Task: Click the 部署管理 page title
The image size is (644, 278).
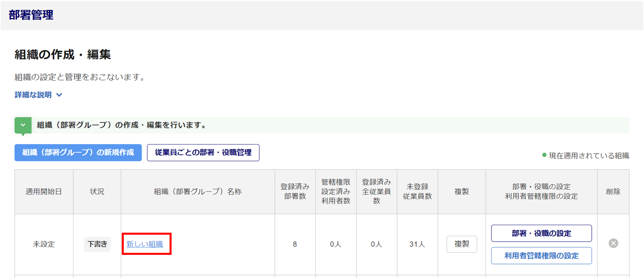Action: [31, 15]
